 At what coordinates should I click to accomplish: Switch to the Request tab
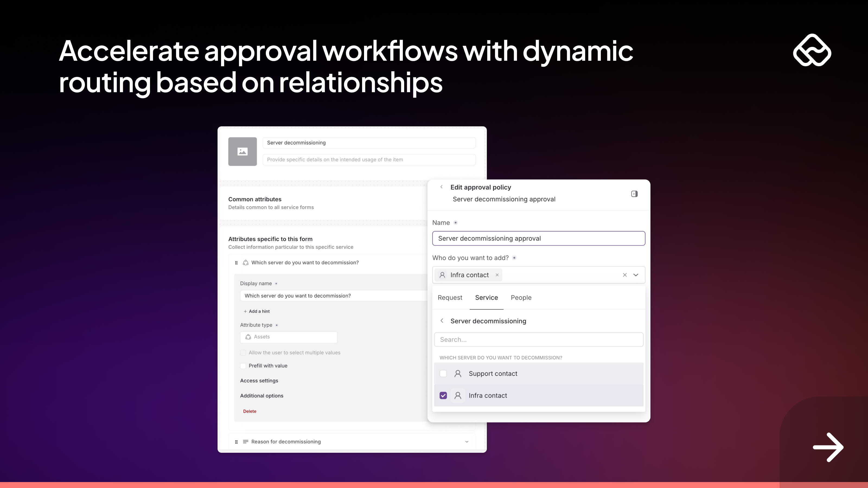tap(450, 298)
